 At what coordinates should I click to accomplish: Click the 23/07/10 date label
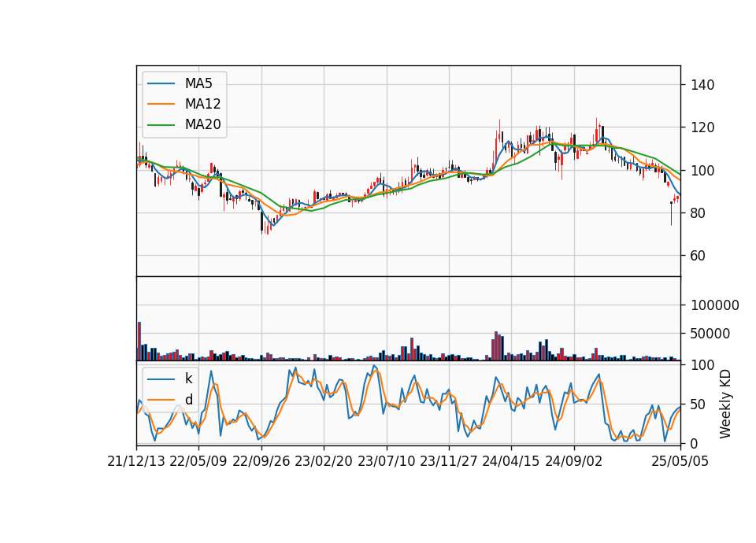click(x=386, y=462)
